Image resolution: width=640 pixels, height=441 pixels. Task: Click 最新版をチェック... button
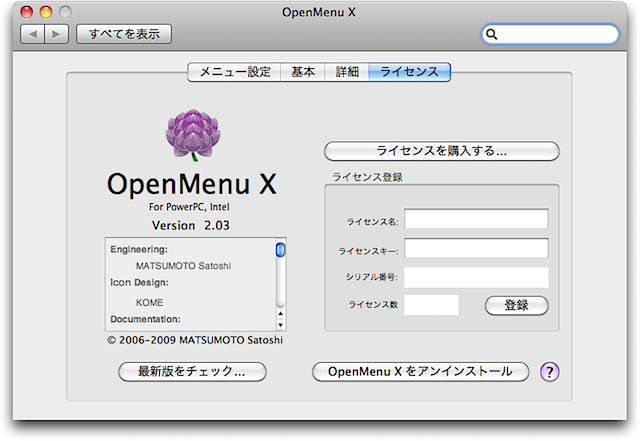tap(192, 372)
